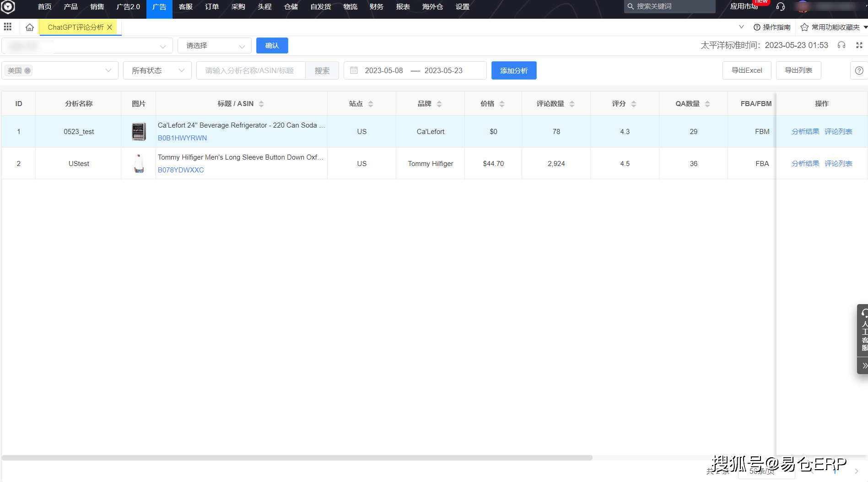Open the 所有状态 status dropdown
The width and height of the screenshot is (868, 482).
(157, 70)
